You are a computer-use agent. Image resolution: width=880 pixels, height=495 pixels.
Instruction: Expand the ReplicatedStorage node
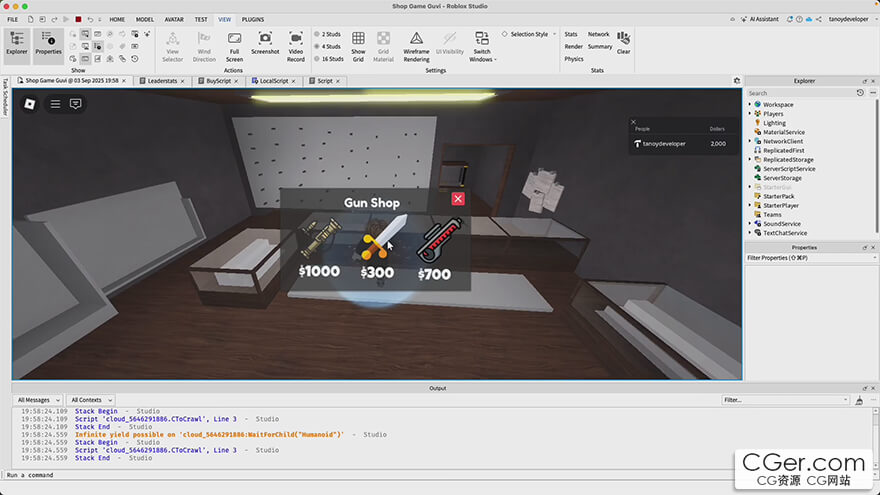click(x=750, y=159)
